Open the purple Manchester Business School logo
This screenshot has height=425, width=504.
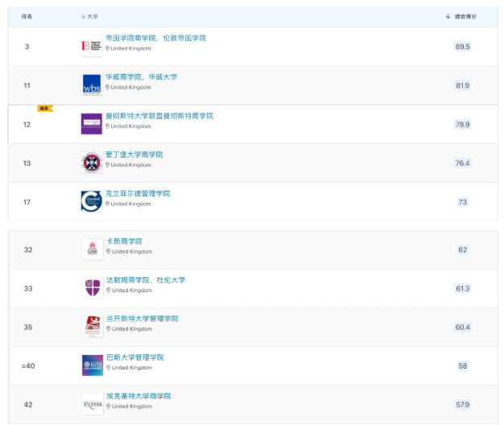coord(92,124)
